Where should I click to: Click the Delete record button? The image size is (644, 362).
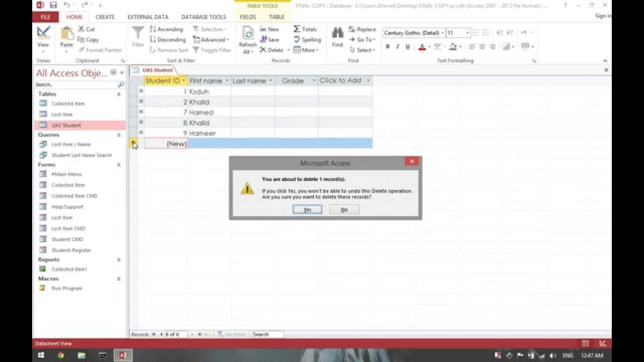272,50
